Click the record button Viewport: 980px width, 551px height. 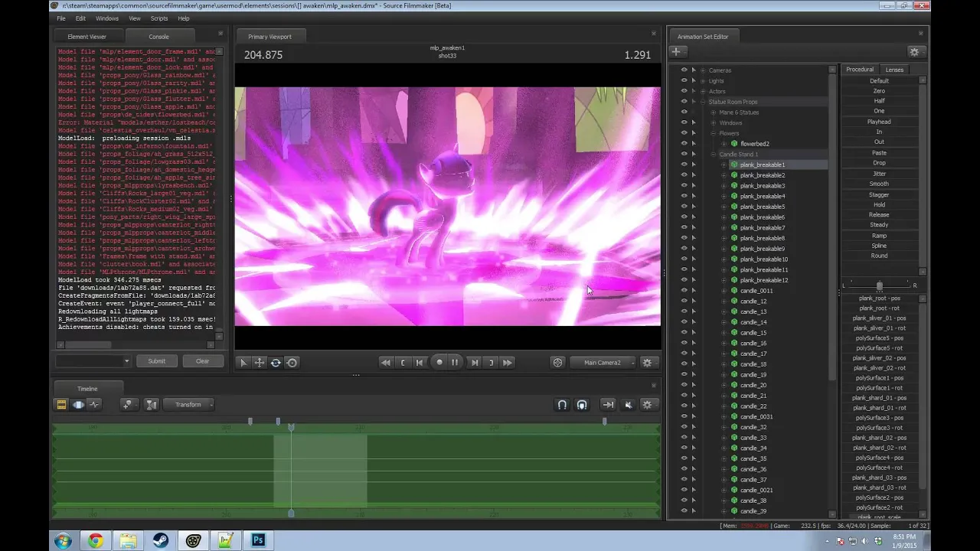pyautogui.click(x=439, y=363)
